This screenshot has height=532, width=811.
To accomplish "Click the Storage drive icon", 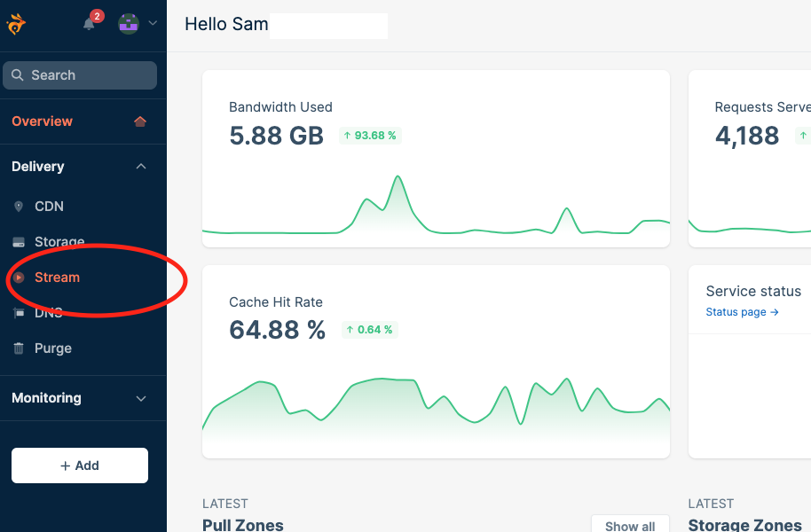I will click(x=19, y=242).
